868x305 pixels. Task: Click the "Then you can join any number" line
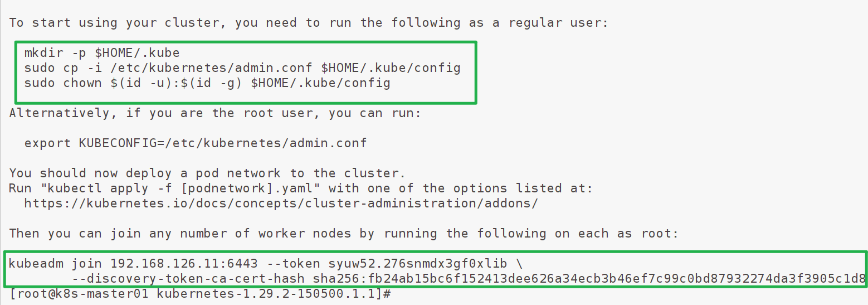point(344,233)
